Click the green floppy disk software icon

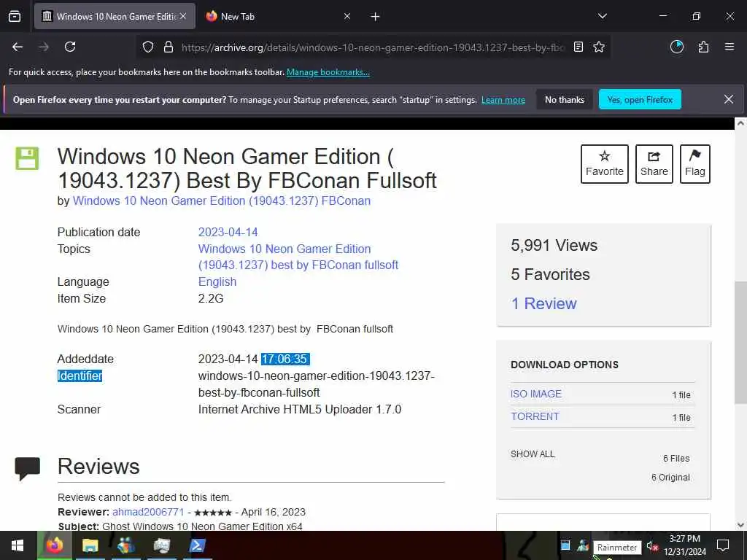pyautogui.click(x=27, y=158)
